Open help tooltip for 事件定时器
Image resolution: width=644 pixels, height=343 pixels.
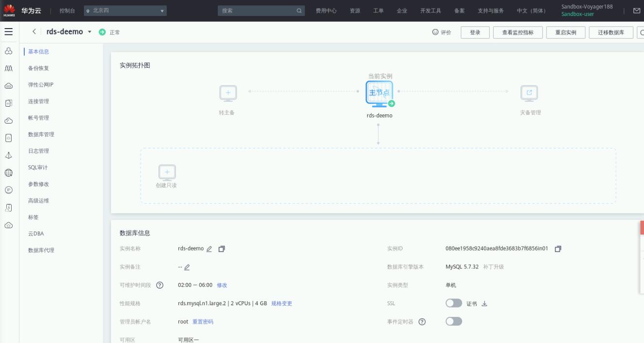(x=422, y=322)
